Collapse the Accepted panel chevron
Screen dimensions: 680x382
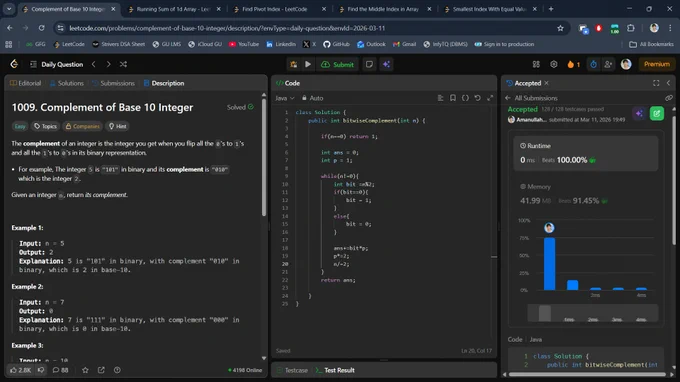coord(668,83)
